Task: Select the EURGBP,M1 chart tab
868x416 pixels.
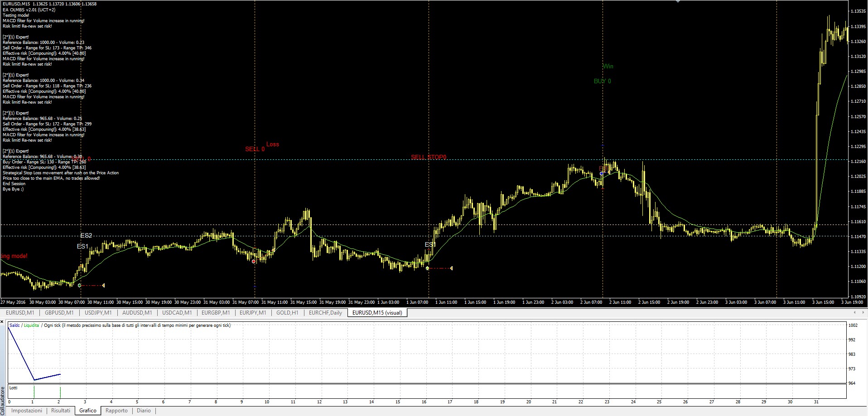Action: coord(216,312)
